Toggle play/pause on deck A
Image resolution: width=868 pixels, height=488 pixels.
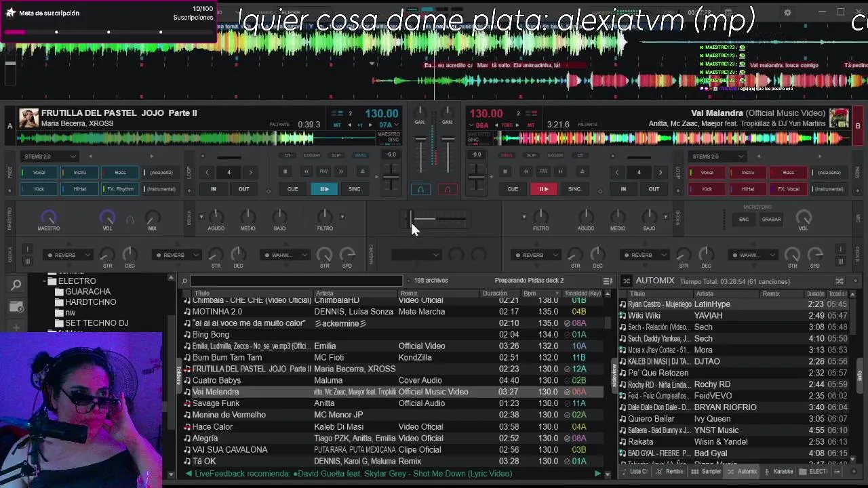(x=324, y=189)
